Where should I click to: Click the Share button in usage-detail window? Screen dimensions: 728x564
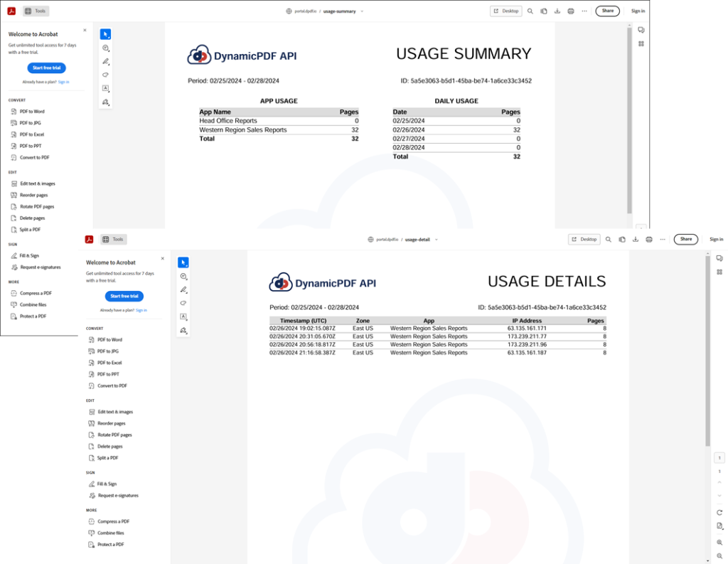coord(686,239)
